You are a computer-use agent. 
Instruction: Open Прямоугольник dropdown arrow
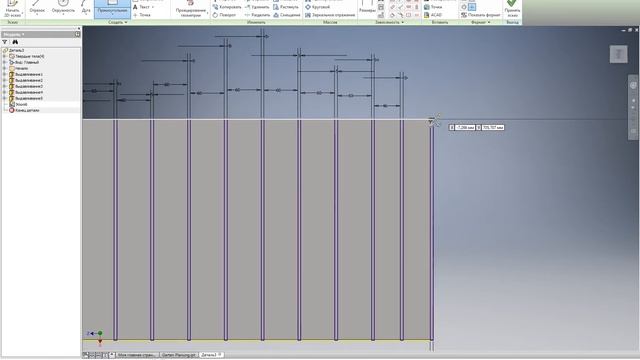tap(112, 14)
